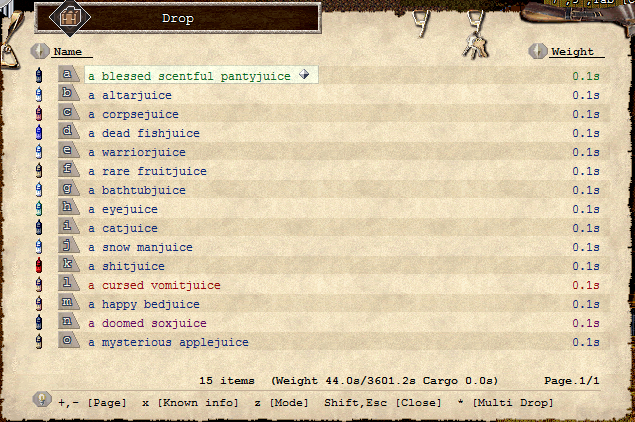Click the Weight column header label
Image resolution: width=635 pixels, height=422 pixels.
pyautogui.click(x=573, y=52)
